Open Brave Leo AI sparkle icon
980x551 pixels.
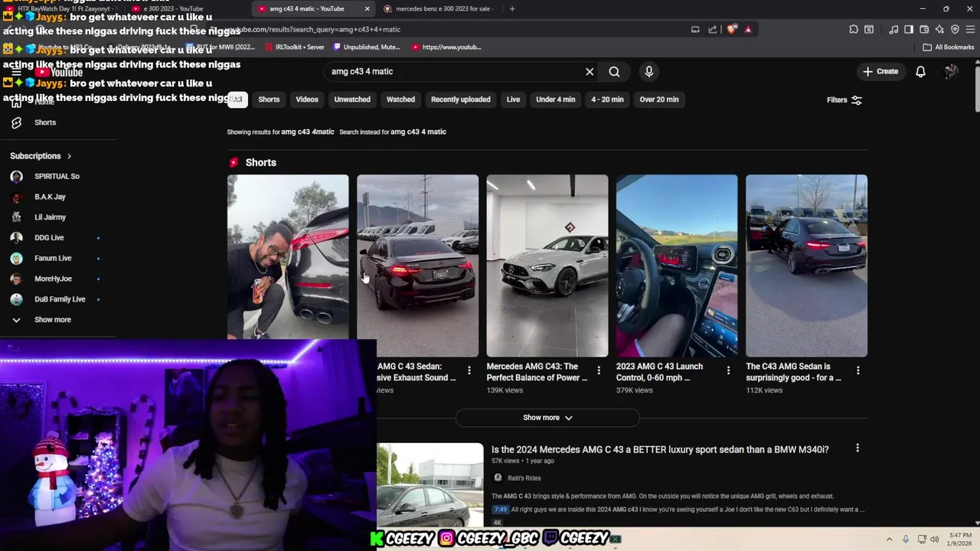pyautogui.click(x=939, y=29)
